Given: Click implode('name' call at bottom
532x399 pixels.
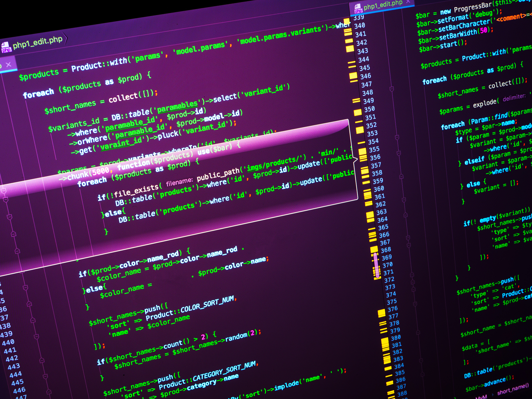Looking at the screenshot, I should tap(298, 382).
